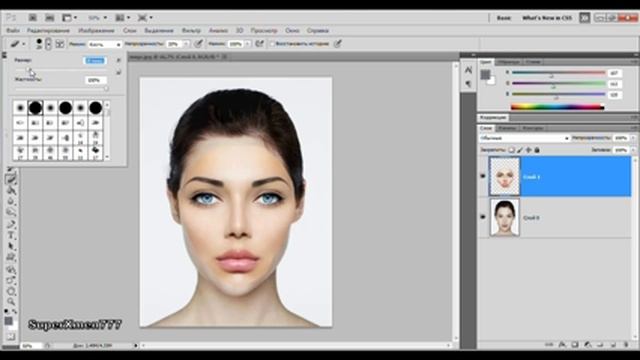Select the Zoom tool in toolbox
This screenshot has width=640, height=360.
point(11,302)
